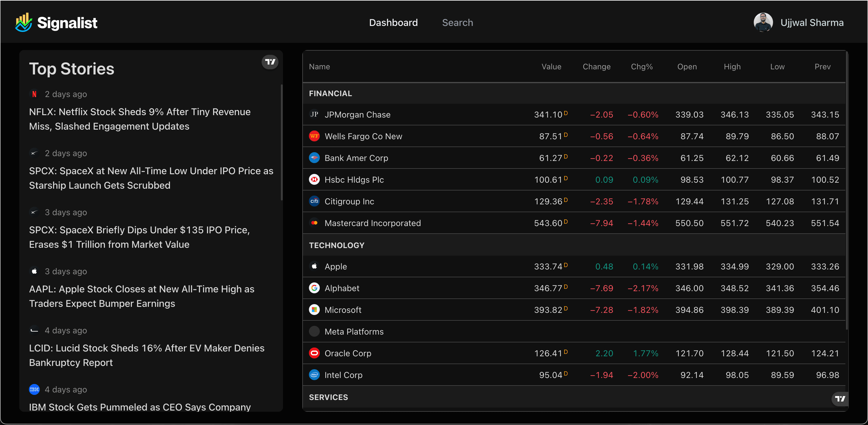Viewport: 868px width, 425px height.
Task: Click the TradingView logo in Top Stories
Action: point(270,62)
